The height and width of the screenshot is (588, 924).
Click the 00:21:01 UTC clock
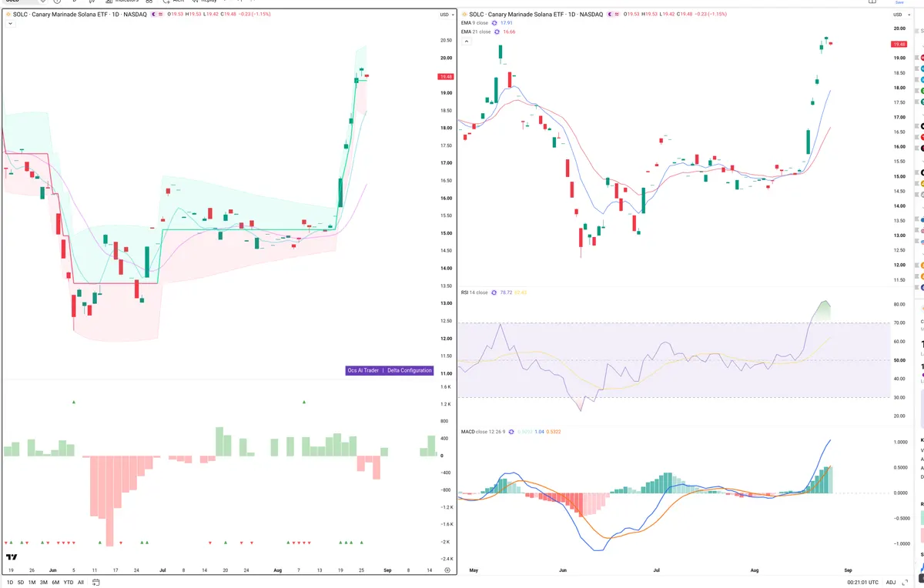864,583
